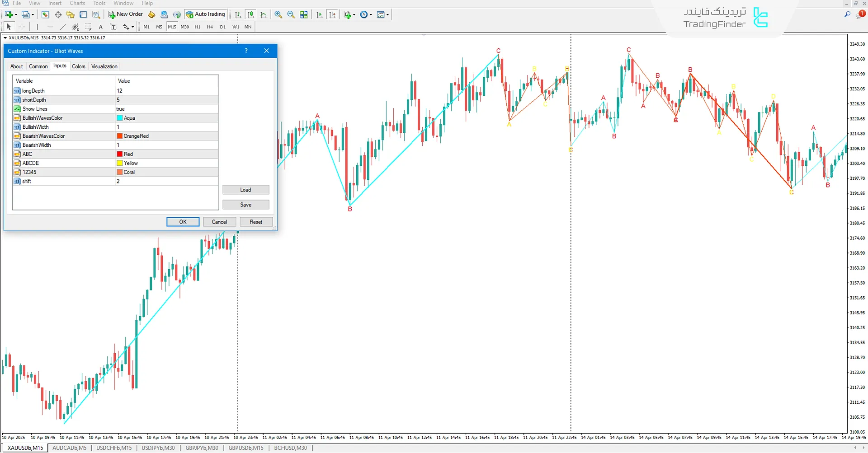This screenshot has height=453, width=868.
Task: Toggle Auto Scroll for the chart
Action: pyautogui.click(x=319, y=14)
